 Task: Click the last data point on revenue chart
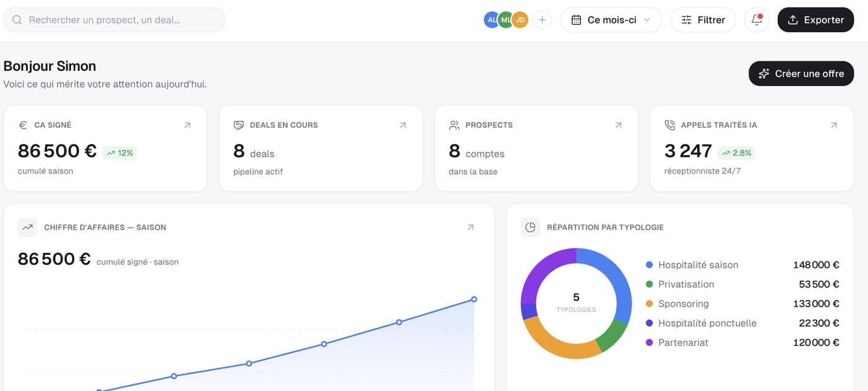474,299
